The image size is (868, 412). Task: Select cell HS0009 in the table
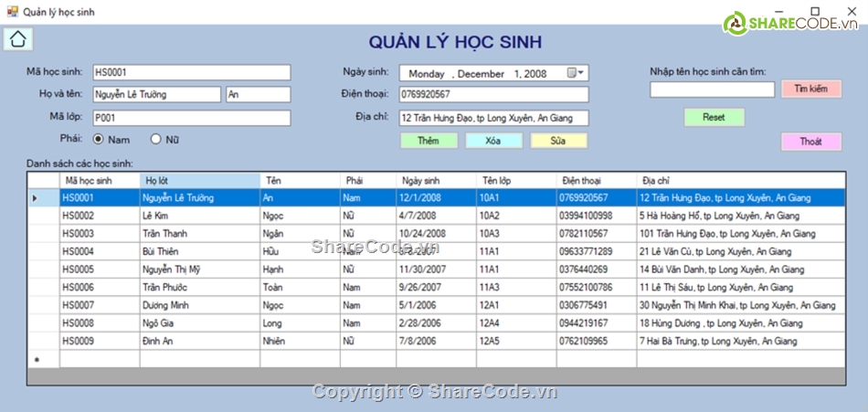(100, 341)
